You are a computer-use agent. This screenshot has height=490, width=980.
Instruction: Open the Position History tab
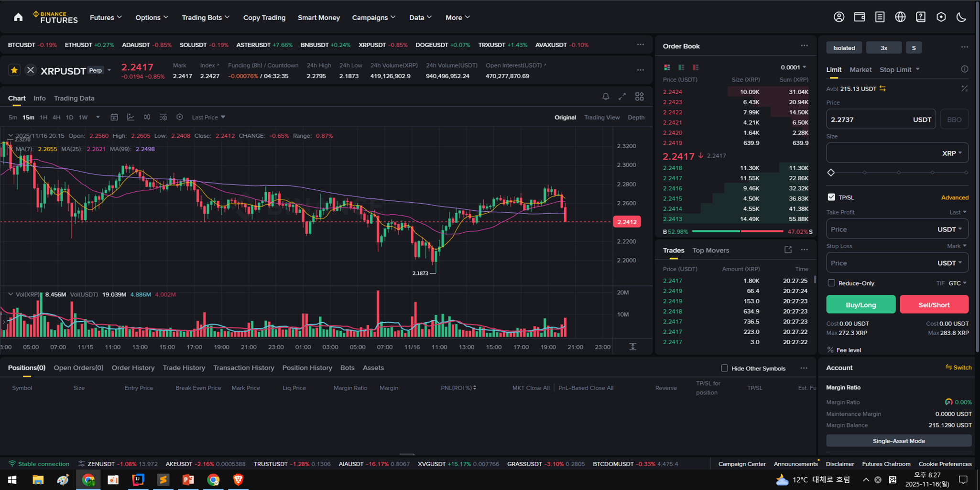click(x=307, y=368)
